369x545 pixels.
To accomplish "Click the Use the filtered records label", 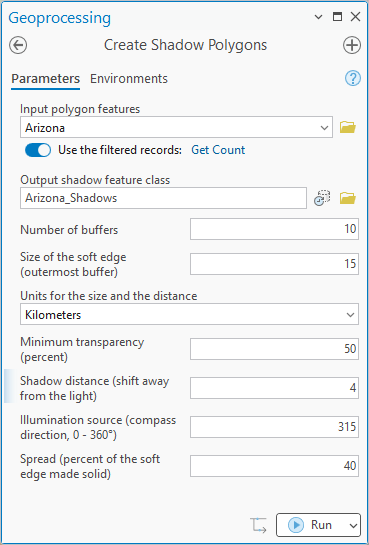I will (120, 150).
